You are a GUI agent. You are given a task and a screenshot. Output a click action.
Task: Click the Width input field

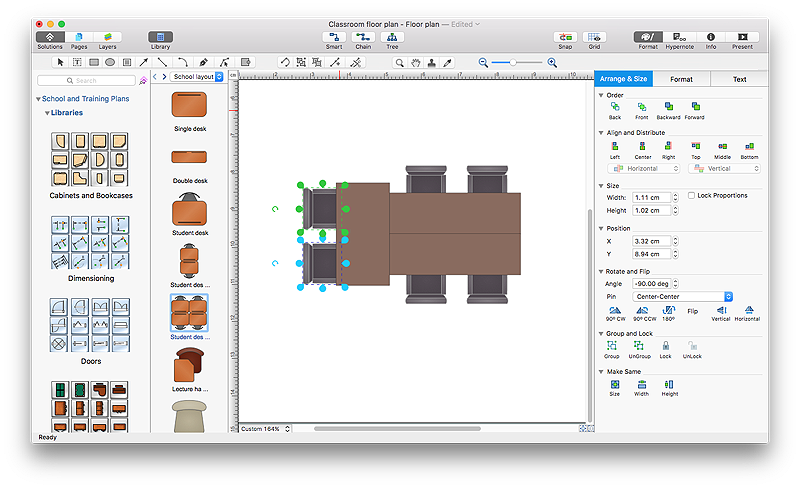651,197
